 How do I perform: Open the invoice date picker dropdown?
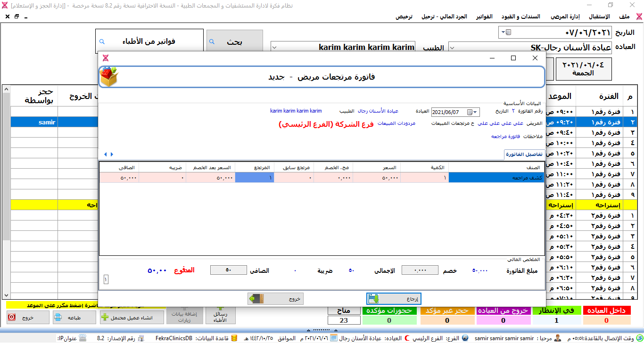coord(475,112)
